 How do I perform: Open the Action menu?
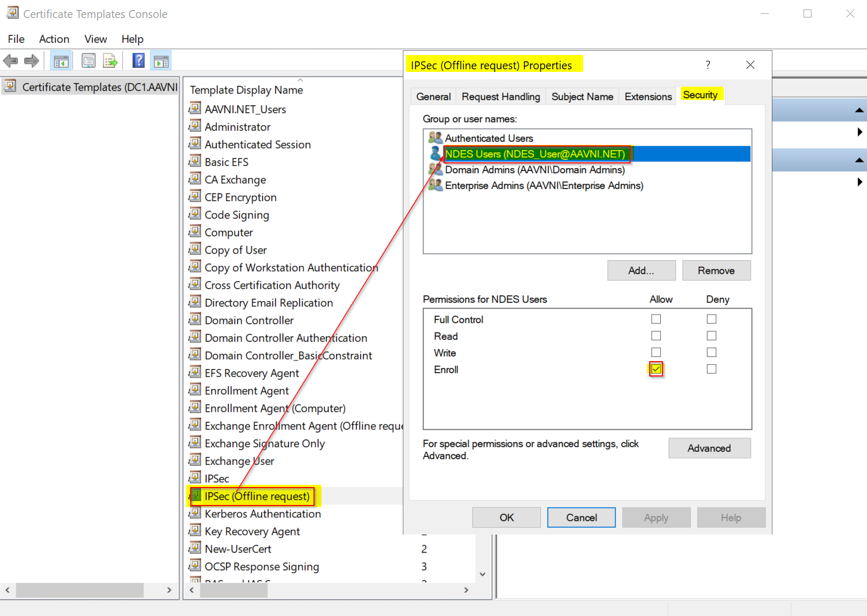tap(54, 39)
